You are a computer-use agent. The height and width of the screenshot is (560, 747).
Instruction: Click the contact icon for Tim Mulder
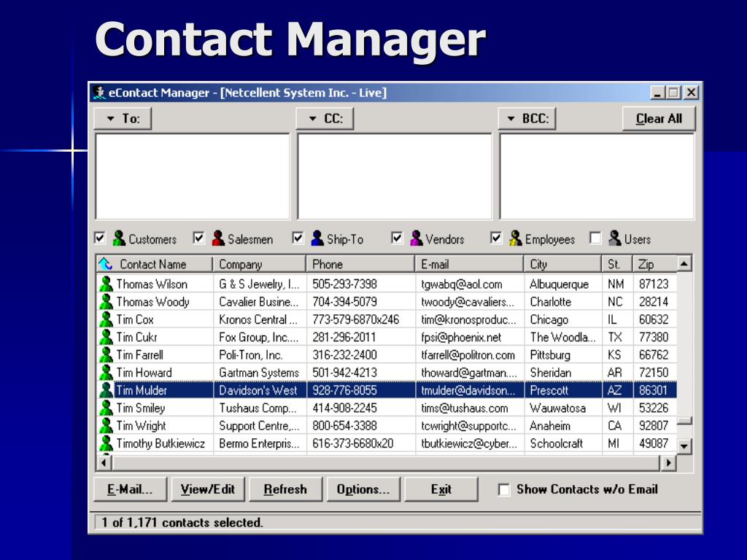106,390
